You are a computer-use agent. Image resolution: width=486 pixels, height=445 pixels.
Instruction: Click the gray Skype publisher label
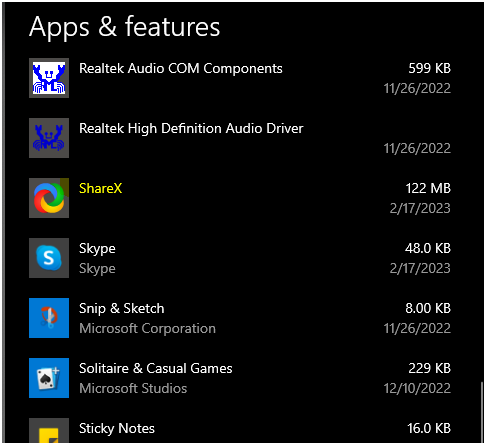click(97, 269)
